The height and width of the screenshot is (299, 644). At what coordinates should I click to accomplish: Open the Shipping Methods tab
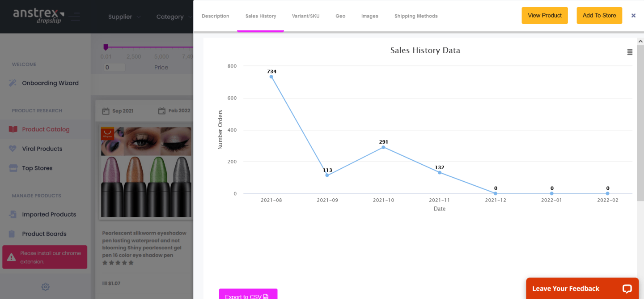(x=416, y=16)
